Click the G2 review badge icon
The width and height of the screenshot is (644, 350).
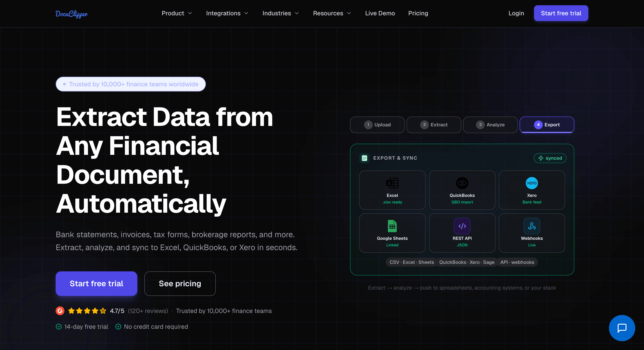(x=60, y=311)
